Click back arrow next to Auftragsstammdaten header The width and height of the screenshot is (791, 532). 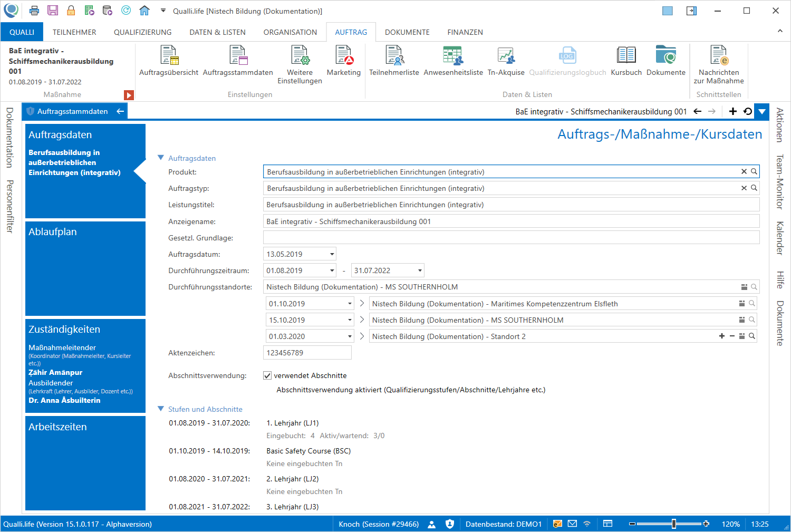pos(120,111)
